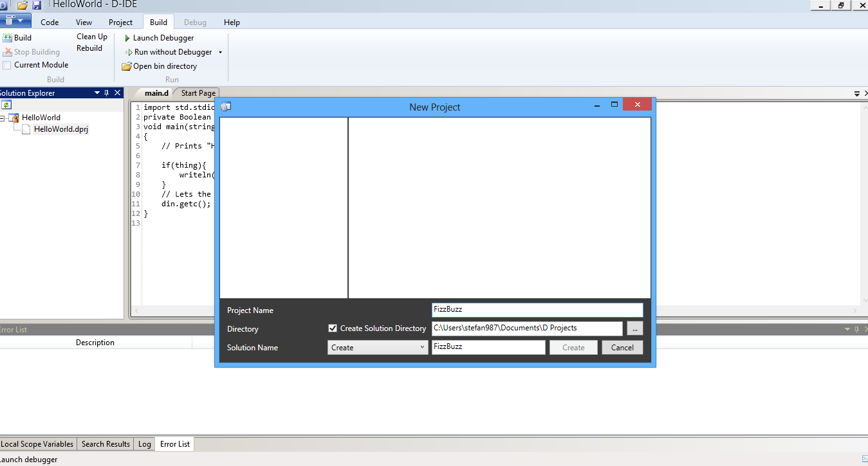868x466 pixels.
Task: Open the blue application menu button
Action: click(x=15, y=21)
